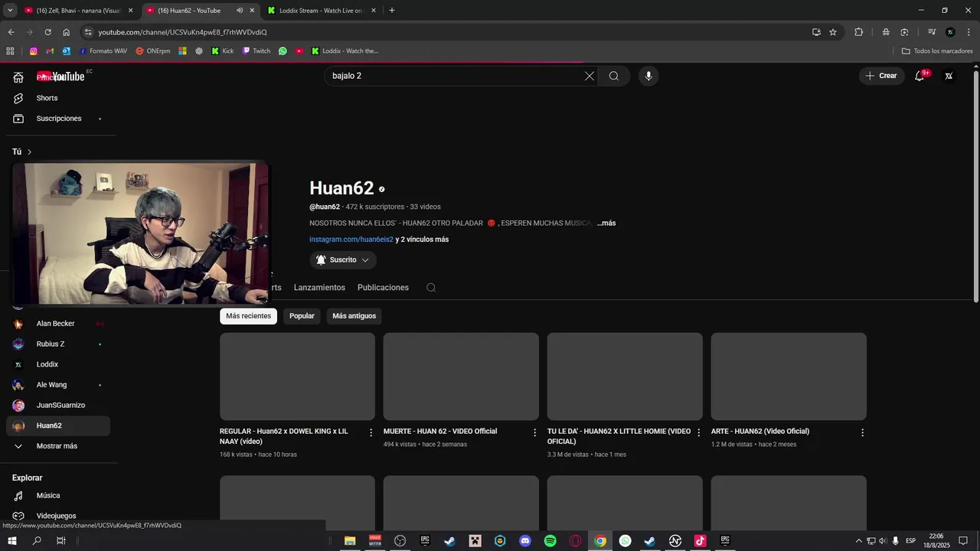Open the Chrome tab search dropdown
This screenshot has width=980, height=551.
(x=10, y=11)
